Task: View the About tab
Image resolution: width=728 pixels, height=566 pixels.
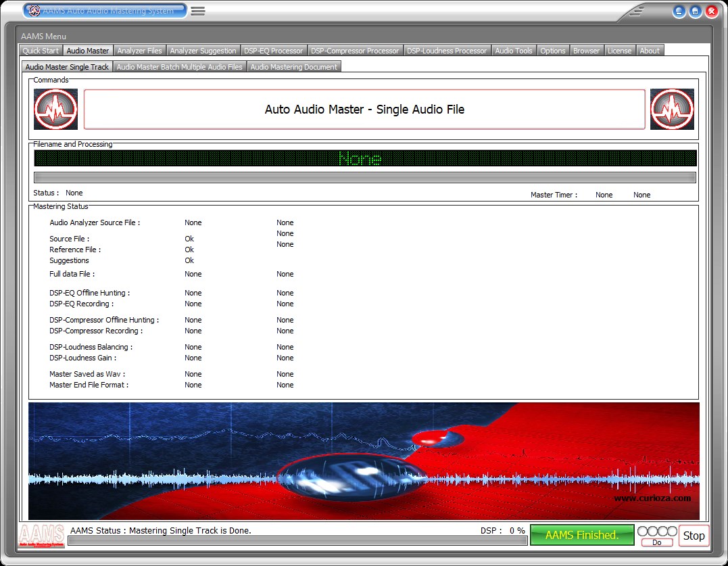Action: (650, 51)
